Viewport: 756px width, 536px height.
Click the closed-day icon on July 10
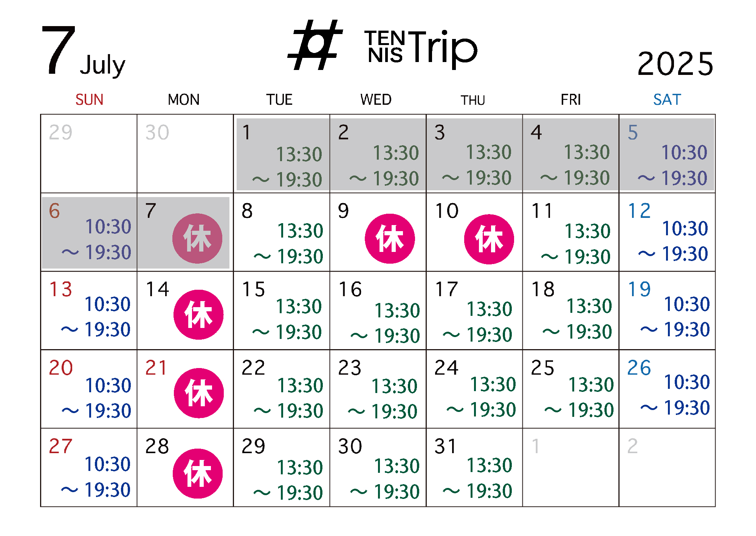tap(489, 239)
